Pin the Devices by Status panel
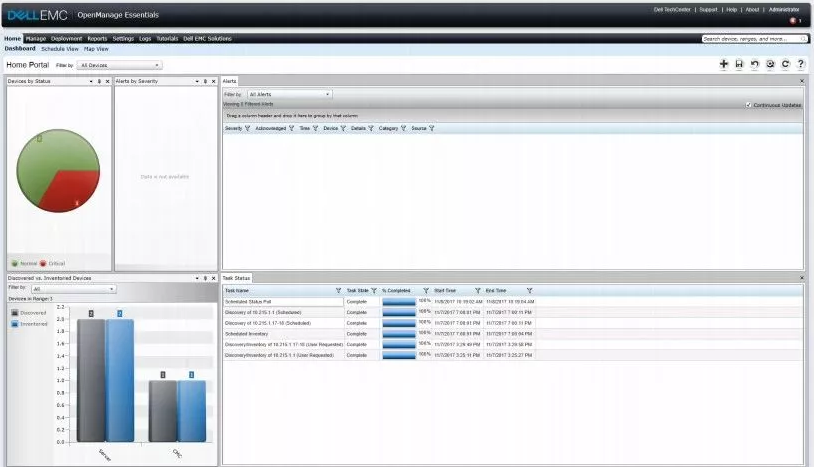The height and width of the screenshot is (467, 814). [99, 81]
